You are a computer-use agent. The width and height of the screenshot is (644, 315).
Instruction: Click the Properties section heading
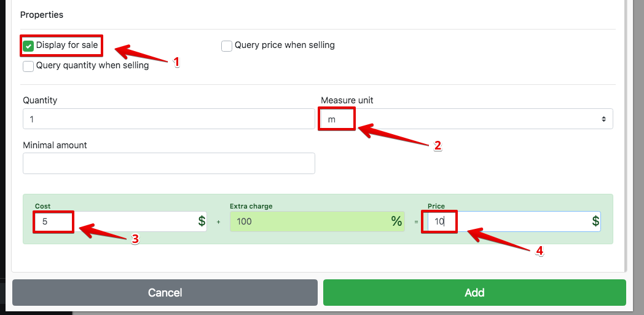[x=42, y=14]
